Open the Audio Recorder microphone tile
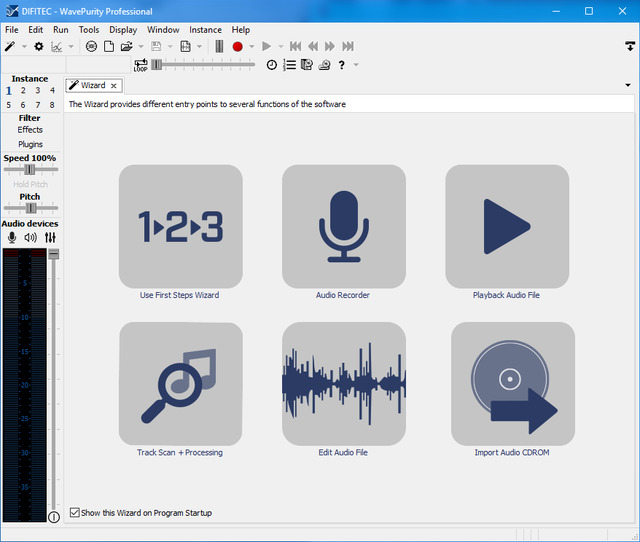The width and height of the screenshot is (640, 542). [x=343, y=226]
